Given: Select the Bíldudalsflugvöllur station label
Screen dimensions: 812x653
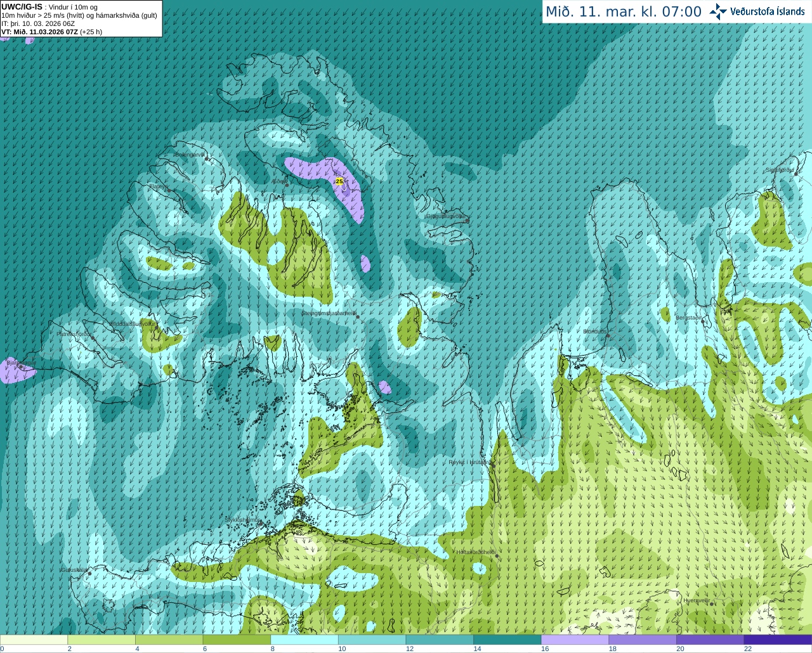Looking at the screenshot, I should click(131, 323).
